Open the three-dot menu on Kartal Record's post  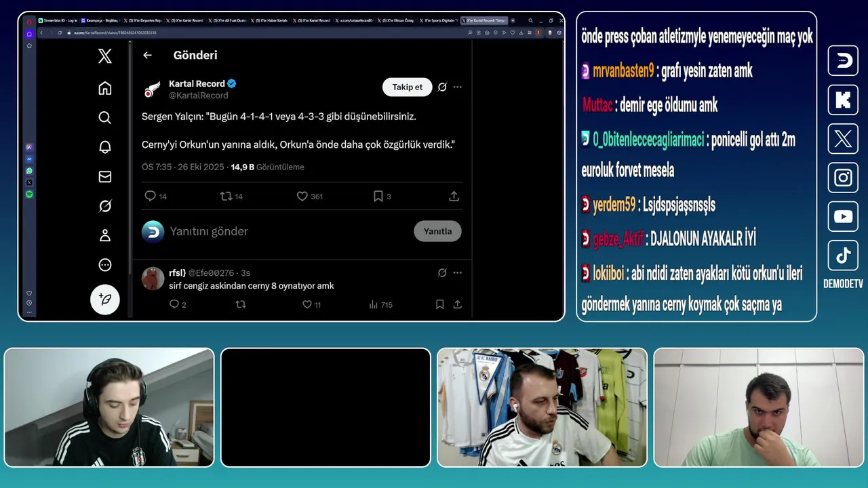(x=458, y=87)
